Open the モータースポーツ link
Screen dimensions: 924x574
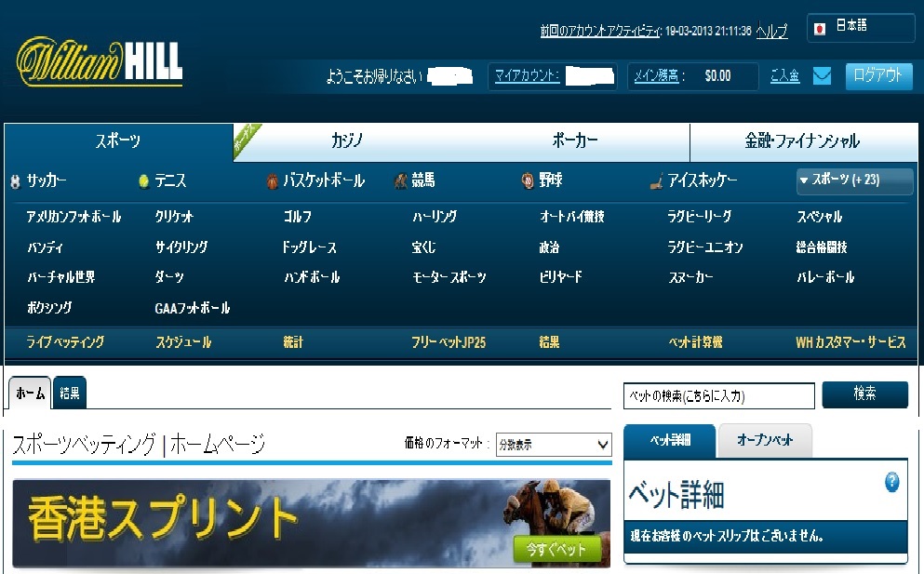pyautogui.click(x=449, y=277)
